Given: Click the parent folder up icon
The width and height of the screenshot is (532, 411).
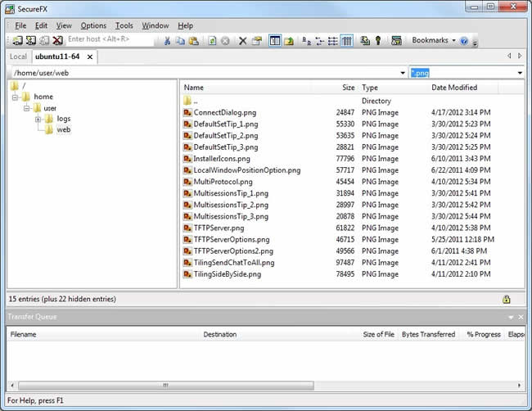Looking at the screenshot, I should coord(289,41).
